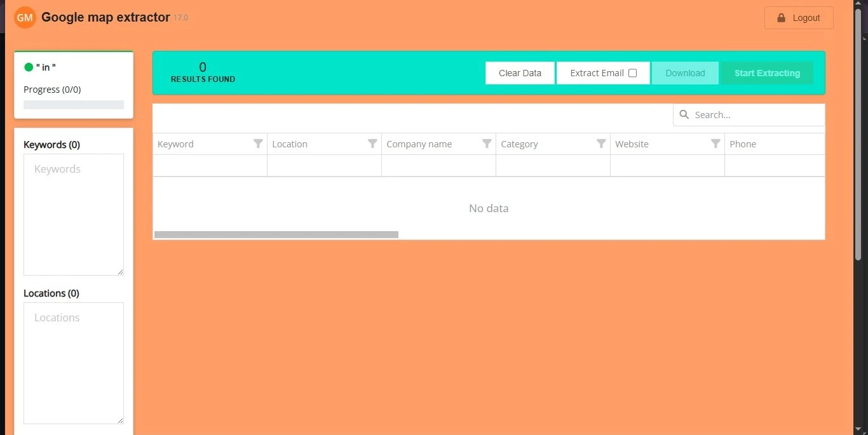
Task: Click the Keyword column filter cell
Action: point(210,166)
